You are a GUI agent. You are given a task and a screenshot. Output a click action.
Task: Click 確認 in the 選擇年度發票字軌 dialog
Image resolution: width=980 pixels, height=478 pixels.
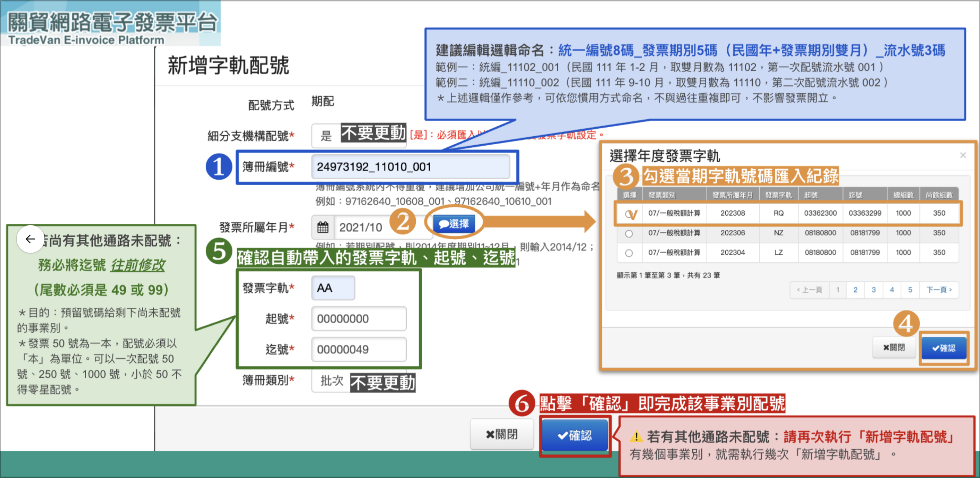click(944, 348)
